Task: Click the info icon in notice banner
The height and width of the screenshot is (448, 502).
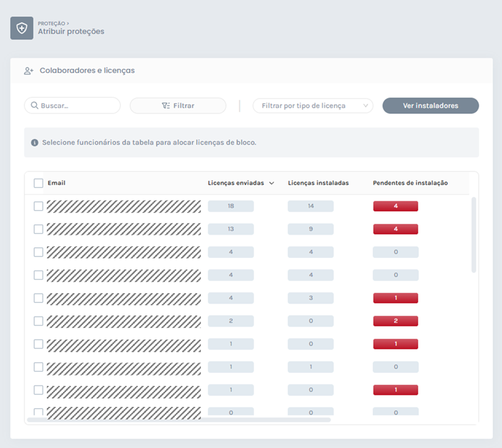Action: pos(35,142)
